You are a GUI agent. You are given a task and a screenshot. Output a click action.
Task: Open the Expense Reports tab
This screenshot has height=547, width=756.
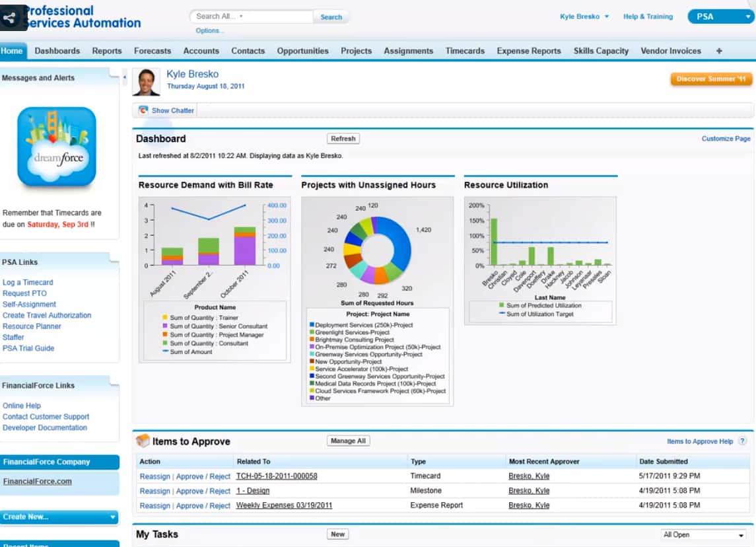tap(529, 51)
